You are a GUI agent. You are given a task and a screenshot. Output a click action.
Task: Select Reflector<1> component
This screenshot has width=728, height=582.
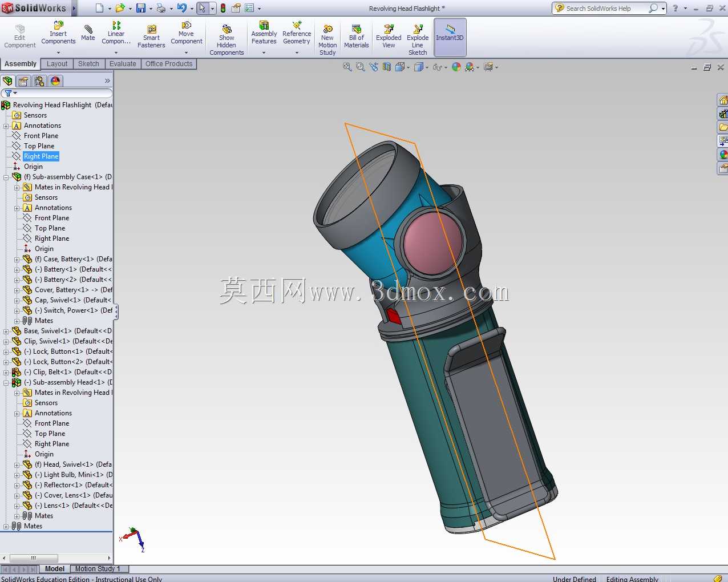click(74, 485)
